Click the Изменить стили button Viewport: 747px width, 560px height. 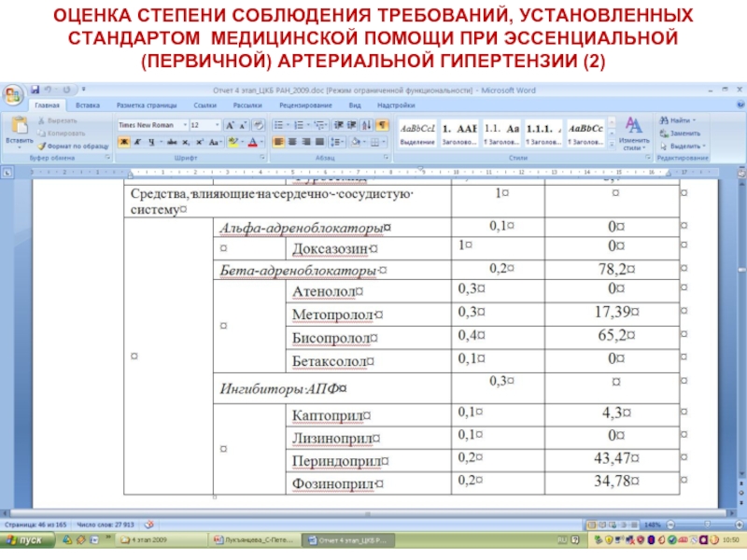click(x=634, y=133)
